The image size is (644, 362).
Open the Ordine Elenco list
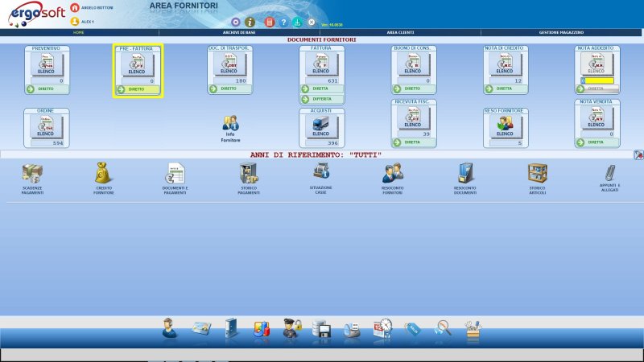[x=46, y=126]
